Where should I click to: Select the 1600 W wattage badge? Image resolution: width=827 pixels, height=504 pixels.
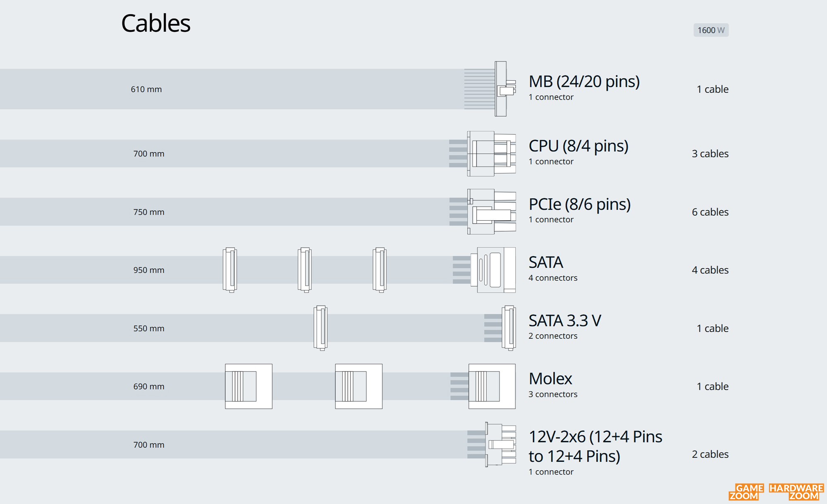click(x=711, y=30)
